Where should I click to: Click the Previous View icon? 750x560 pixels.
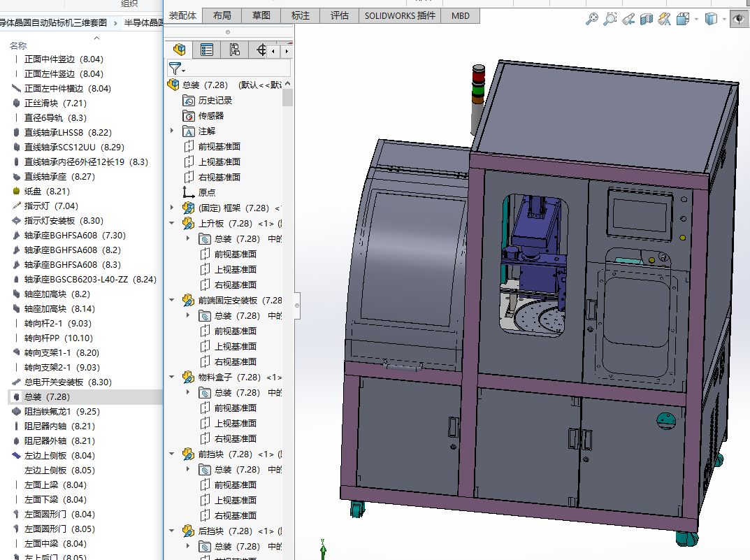point(629,20)
